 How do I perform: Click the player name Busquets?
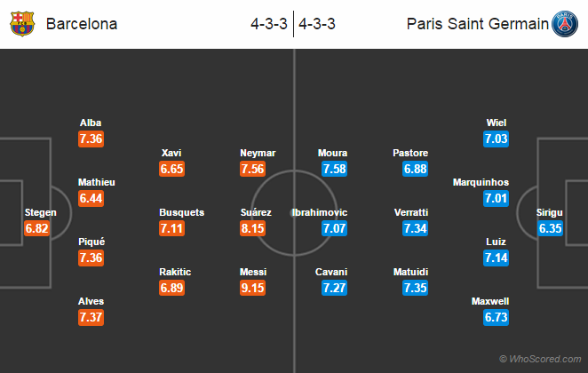coord(181,212)
